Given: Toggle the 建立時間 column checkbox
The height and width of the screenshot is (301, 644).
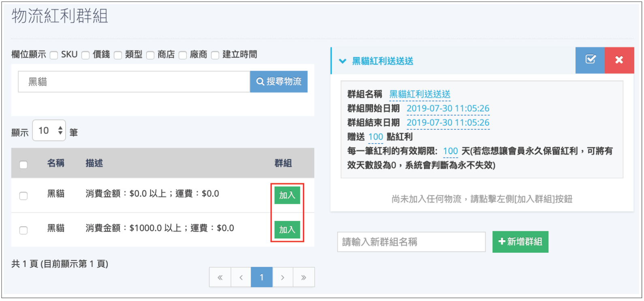Looking at the screenshot, I should click(215, 55).
